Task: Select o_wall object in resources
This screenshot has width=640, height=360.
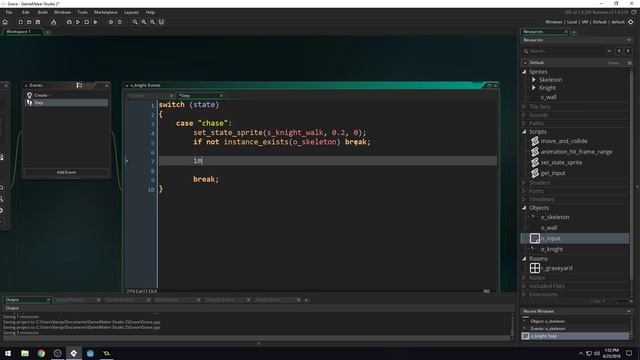Action: (x=549, y=228)
